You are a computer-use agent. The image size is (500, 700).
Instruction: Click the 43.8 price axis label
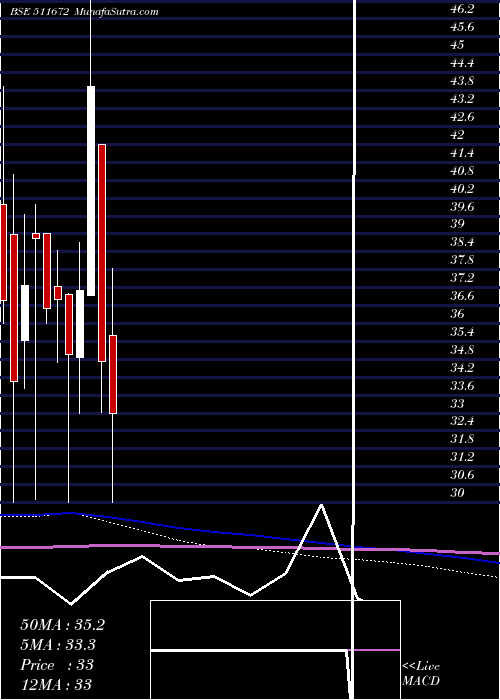pyautogui.click(x=462, y=81)
